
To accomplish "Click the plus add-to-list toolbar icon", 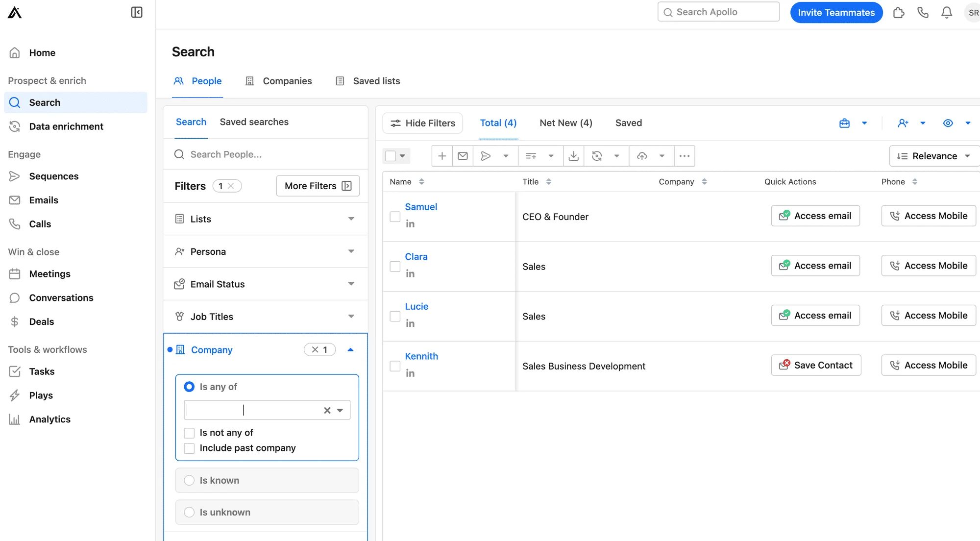I will coord(442,156).
